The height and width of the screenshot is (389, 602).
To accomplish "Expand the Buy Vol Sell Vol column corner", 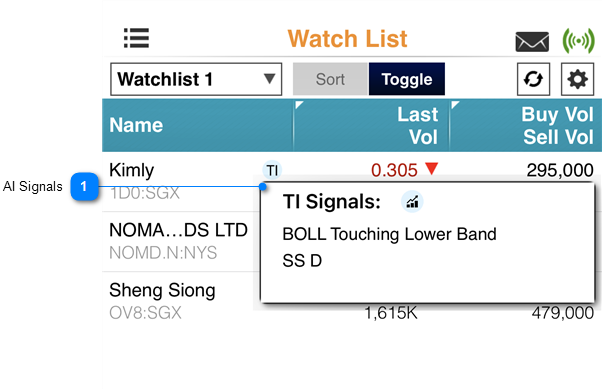I will 455,104.
